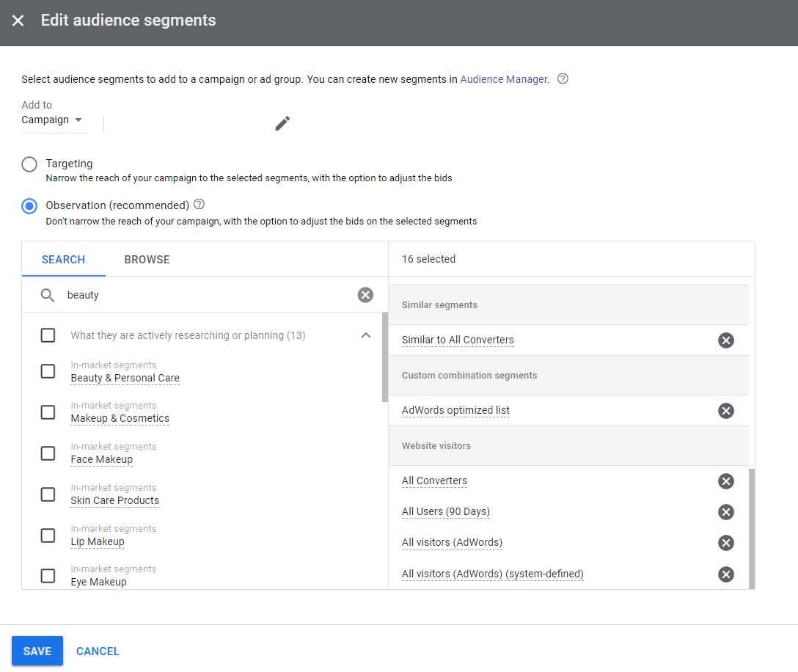The height and width of the screenshot is (672, 798).
Task: Click the Lip Makeup segment name
Action: coord(98,541)
